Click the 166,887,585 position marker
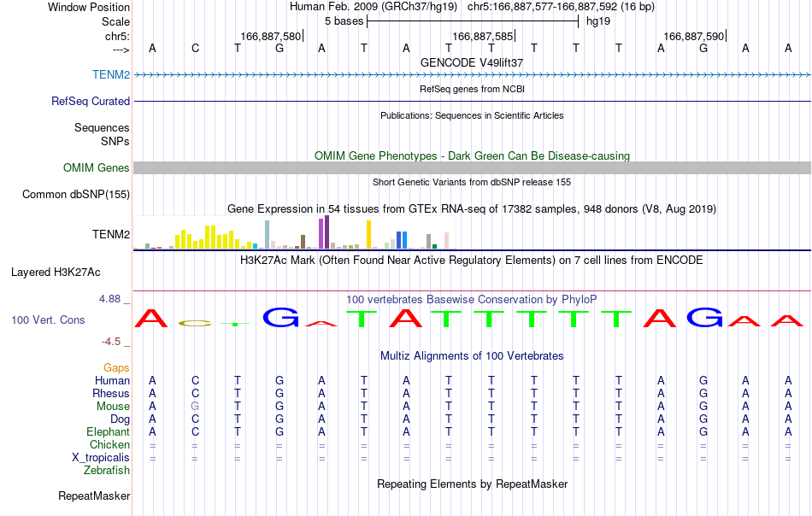 pyautogui.click(x=483, y=36)
